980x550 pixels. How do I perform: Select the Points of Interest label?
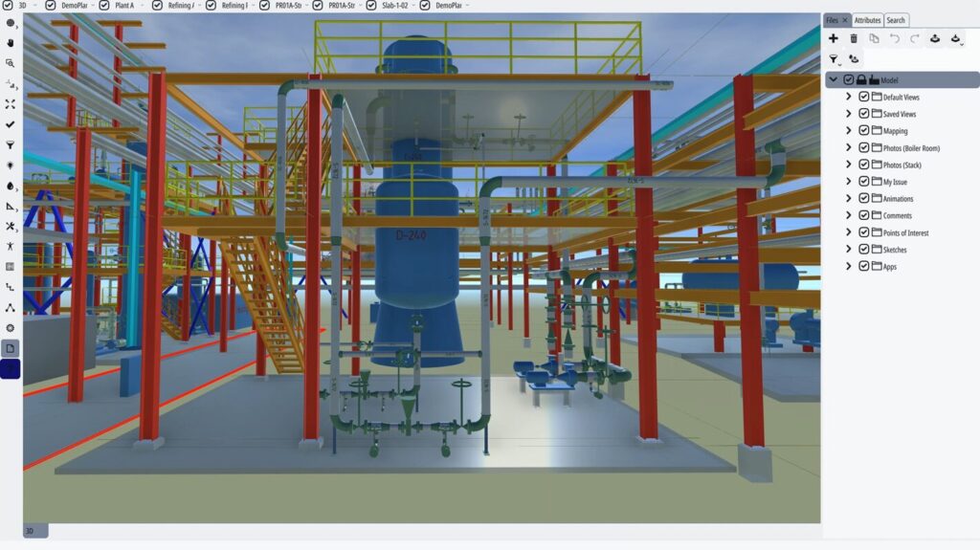905,232
